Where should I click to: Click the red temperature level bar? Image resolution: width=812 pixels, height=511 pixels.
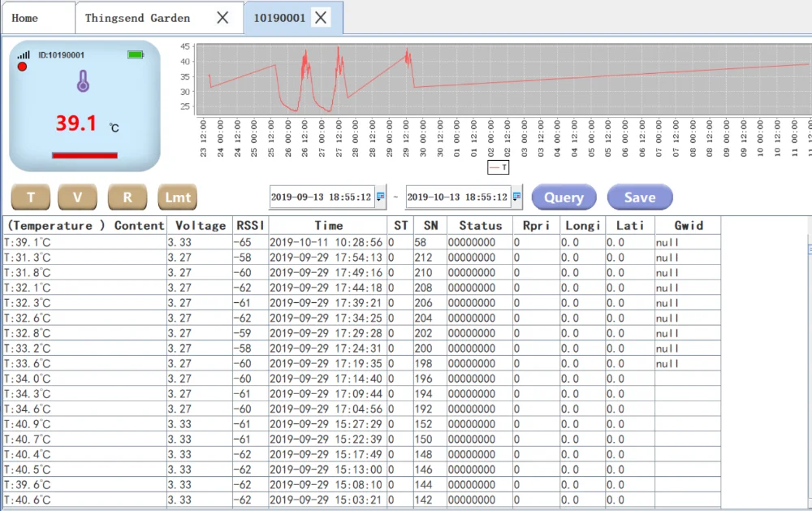[84, 155]
